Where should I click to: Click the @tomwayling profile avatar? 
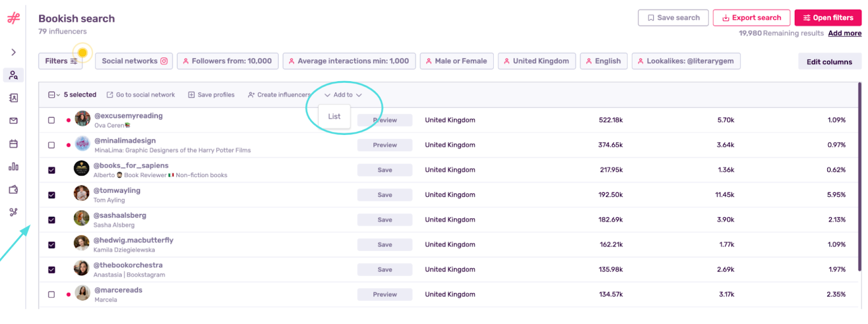81,193
